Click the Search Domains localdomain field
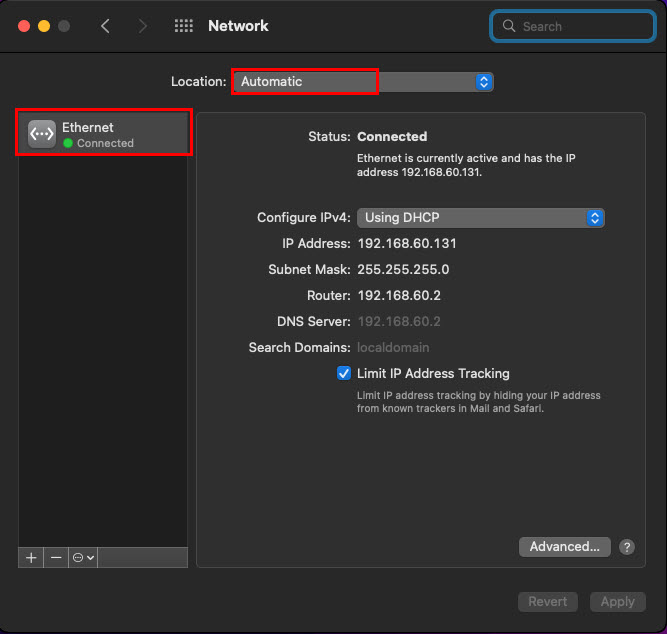Image resolution: width=667 pixels, height=634 pixels. coord(393,347)
